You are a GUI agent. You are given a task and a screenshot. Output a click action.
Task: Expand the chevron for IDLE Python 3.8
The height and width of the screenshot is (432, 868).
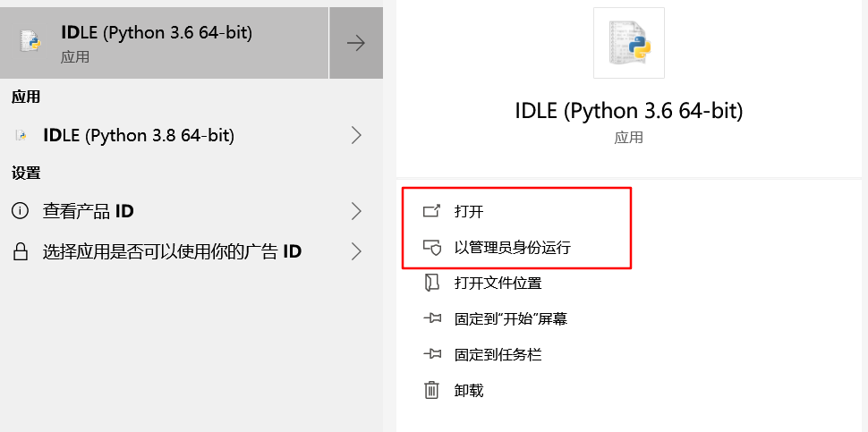click(356, 136)
